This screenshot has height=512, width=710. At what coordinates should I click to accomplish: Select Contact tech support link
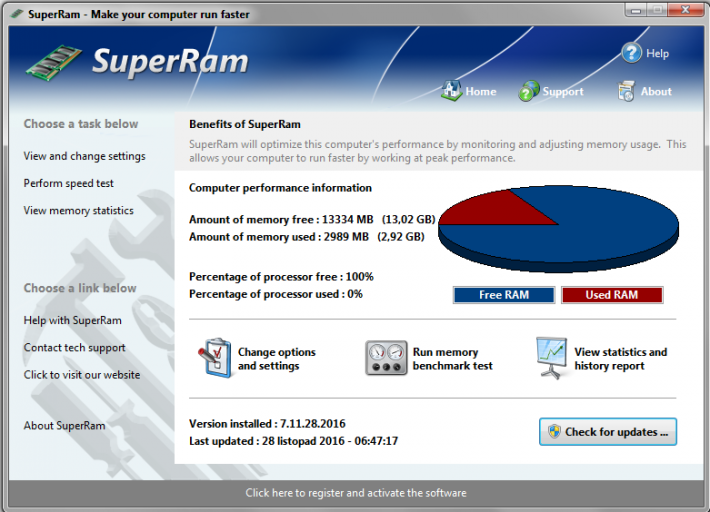(74, 348)
